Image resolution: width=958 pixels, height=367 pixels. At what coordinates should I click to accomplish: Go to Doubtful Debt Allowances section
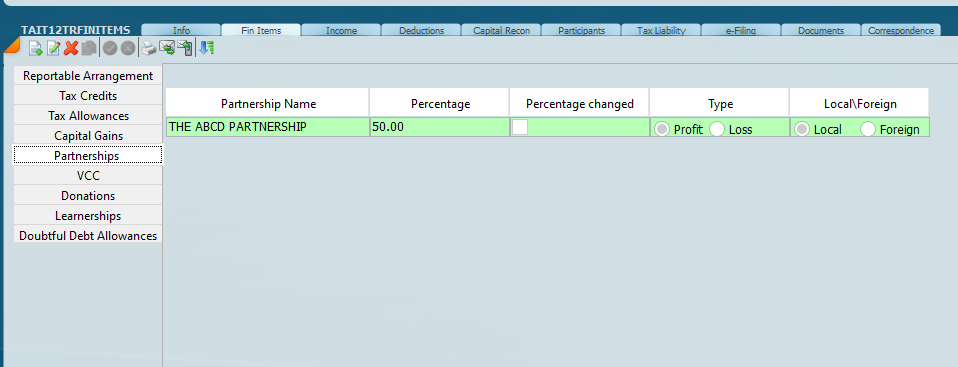88,236
